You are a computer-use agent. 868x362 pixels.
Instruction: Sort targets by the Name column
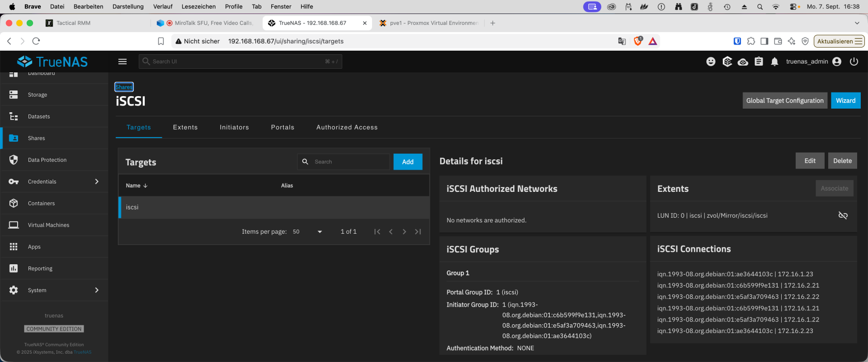[136, 185]
